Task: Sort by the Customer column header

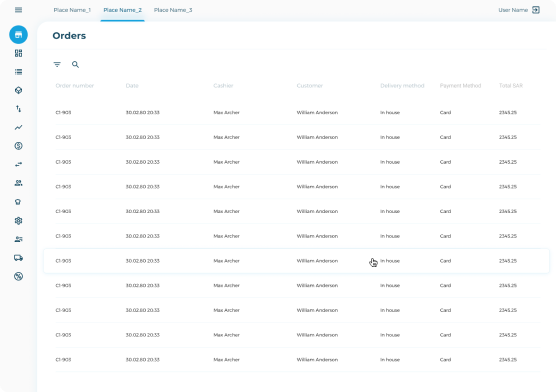Action: [x=310, y=85]
